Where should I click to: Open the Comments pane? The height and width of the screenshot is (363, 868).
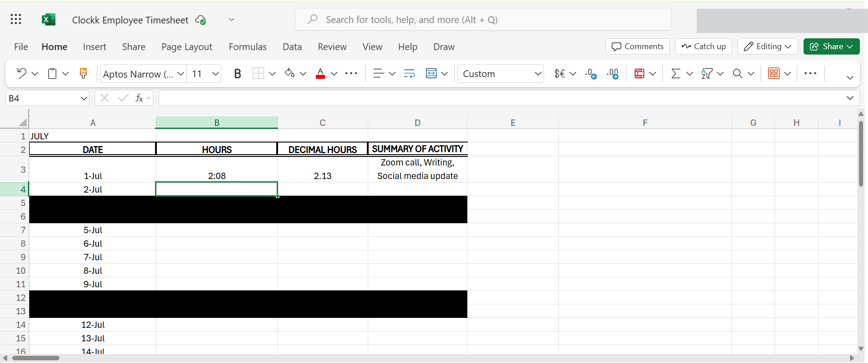637,46
